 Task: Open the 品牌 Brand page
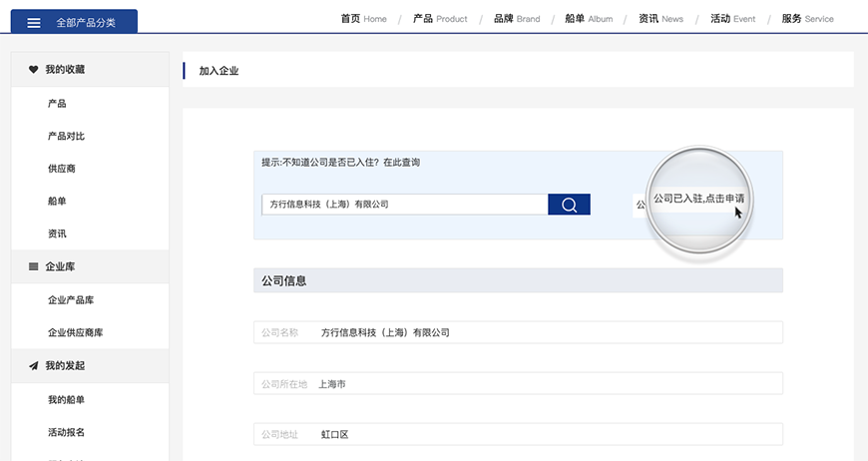click(516, 19)
